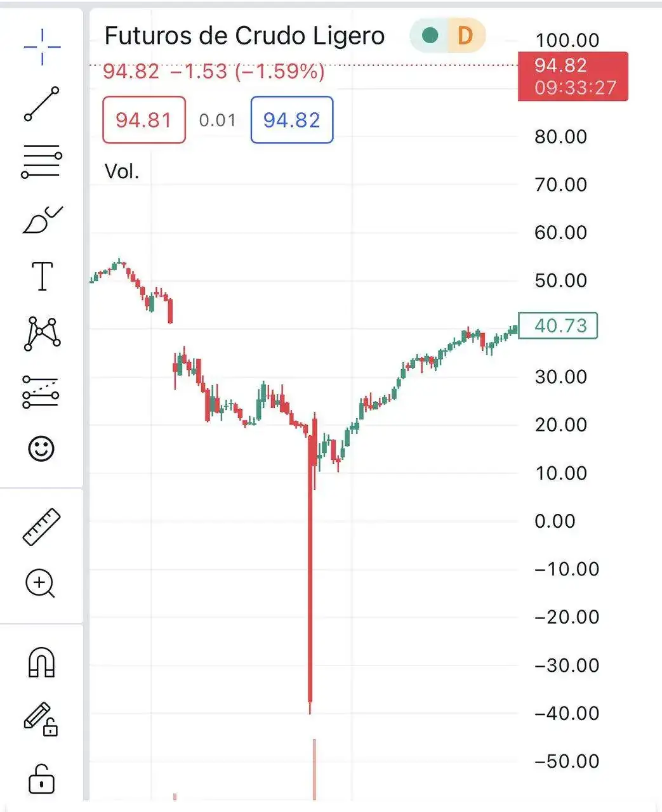
Task: Open the chart patterns tool
Action: coord(42,334)
